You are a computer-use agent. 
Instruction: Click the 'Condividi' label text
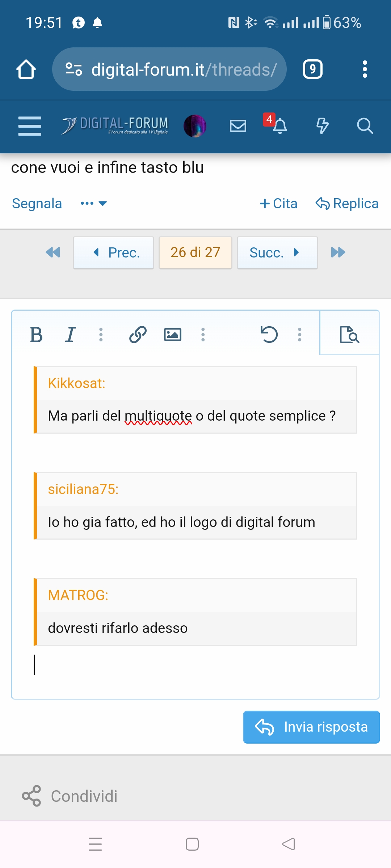click(x=84, y=796)
